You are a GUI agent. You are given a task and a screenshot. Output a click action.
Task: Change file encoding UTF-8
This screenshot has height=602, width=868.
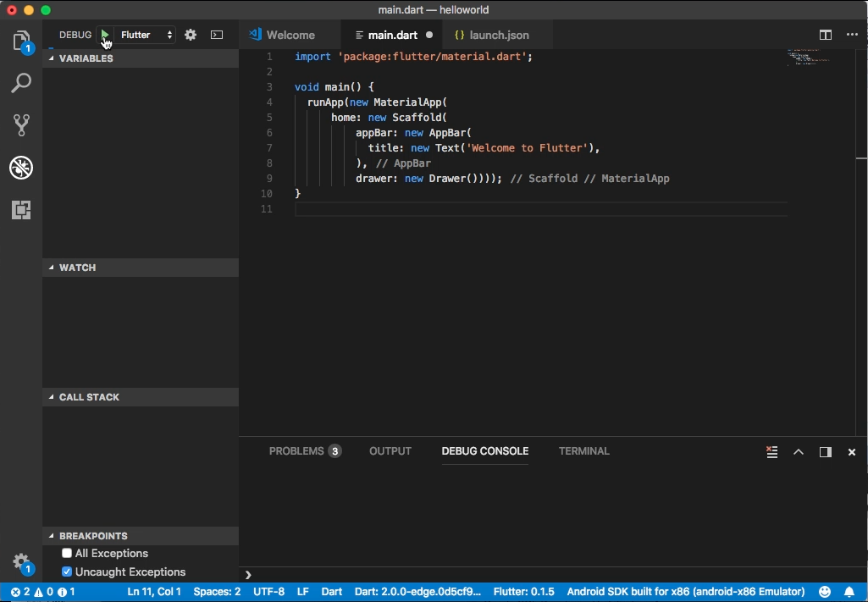tap(268, 592)
